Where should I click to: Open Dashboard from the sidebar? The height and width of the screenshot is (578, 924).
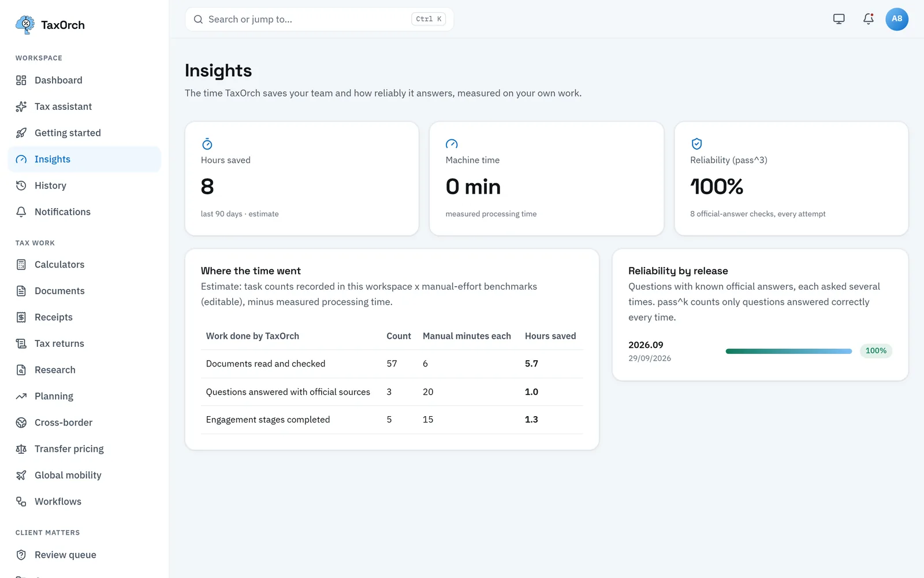click(84, 80)
